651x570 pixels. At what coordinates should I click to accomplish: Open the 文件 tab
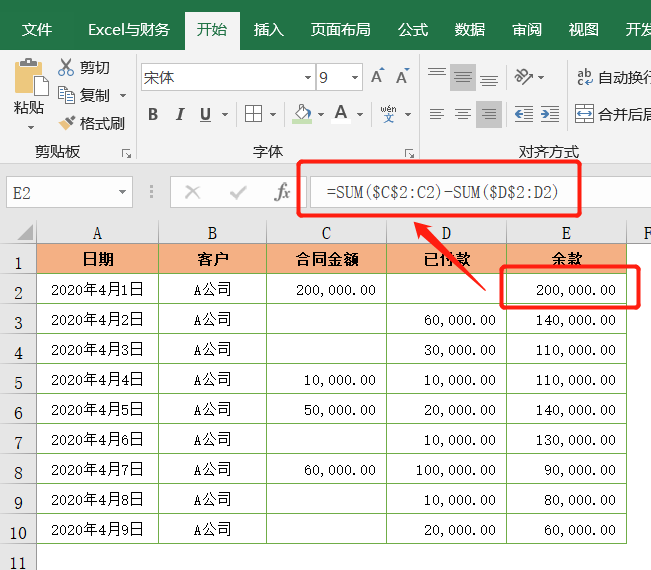[37, 30]
